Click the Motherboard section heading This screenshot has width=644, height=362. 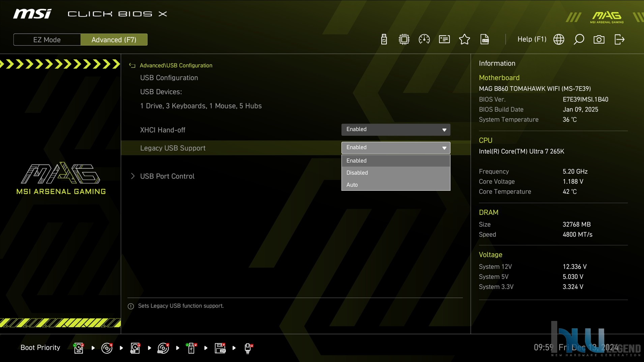point(499,78)
